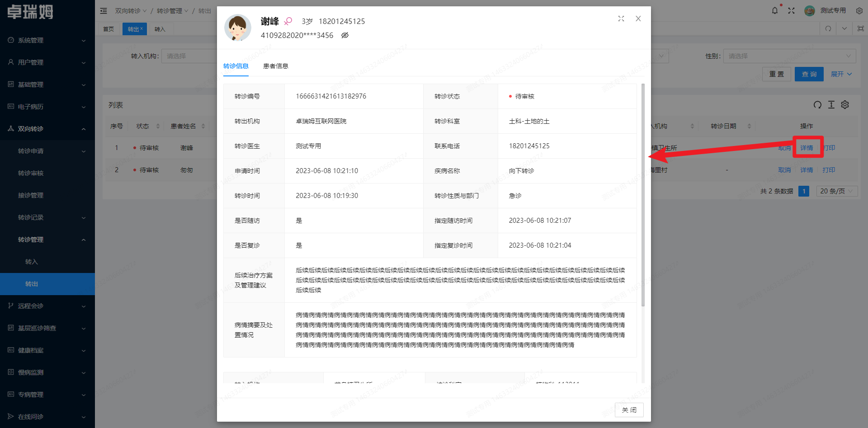Sort the 状态 column
Image resolution: width=868 pixels, height=428 pixels.
[158, 126]
